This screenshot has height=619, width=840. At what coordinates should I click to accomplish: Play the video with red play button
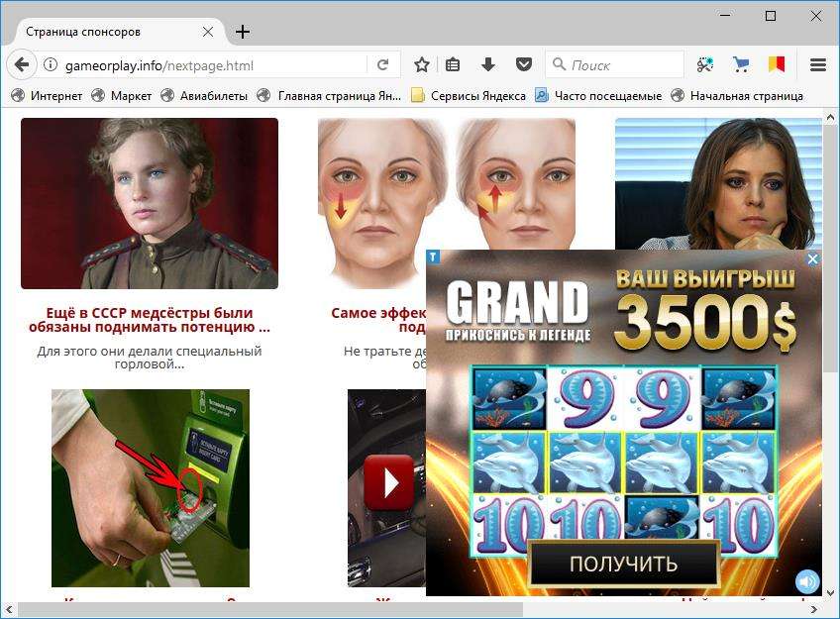pyautogui.click(x=388, y=482)
